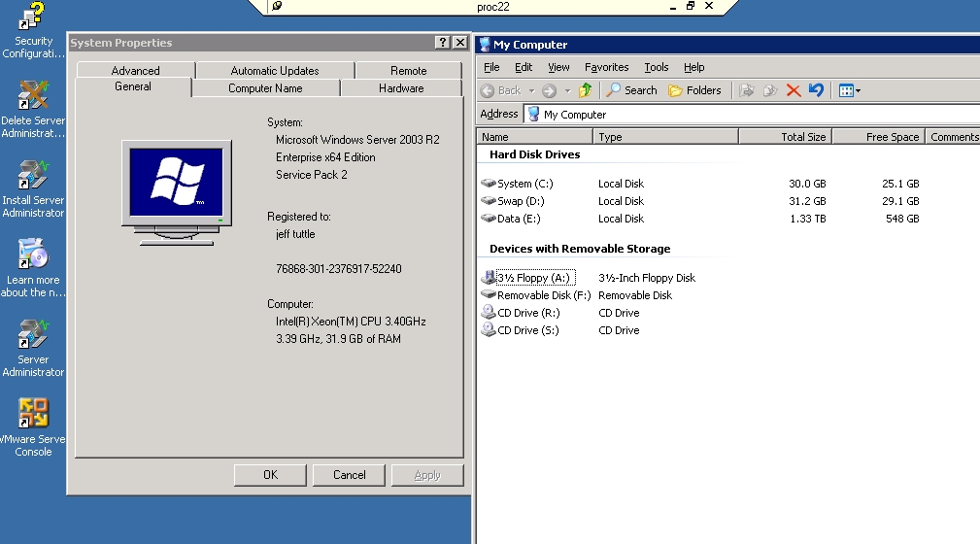
Task: Click the My Computer title bar icon
Action: click(485, 45)
